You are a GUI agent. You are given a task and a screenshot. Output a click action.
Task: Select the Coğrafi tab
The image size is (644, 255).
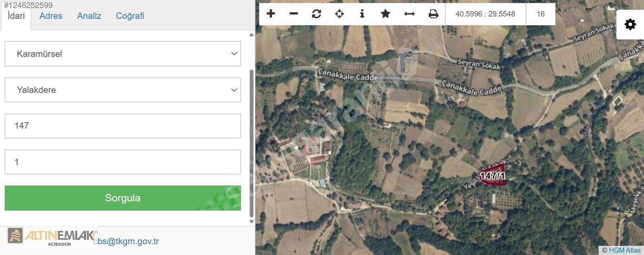[130, 16]
